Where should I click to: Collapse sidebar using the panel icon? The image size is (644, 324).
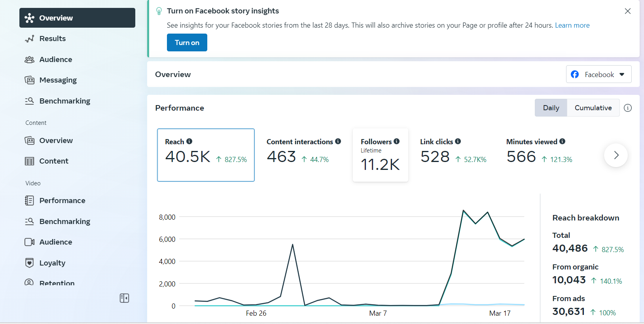(x=124, y=298)
